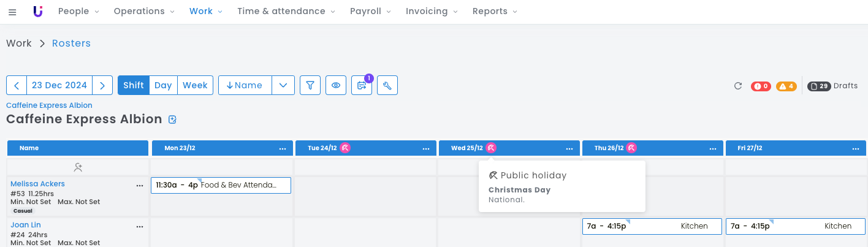Switch to Day view

click(x=163, y=85)
